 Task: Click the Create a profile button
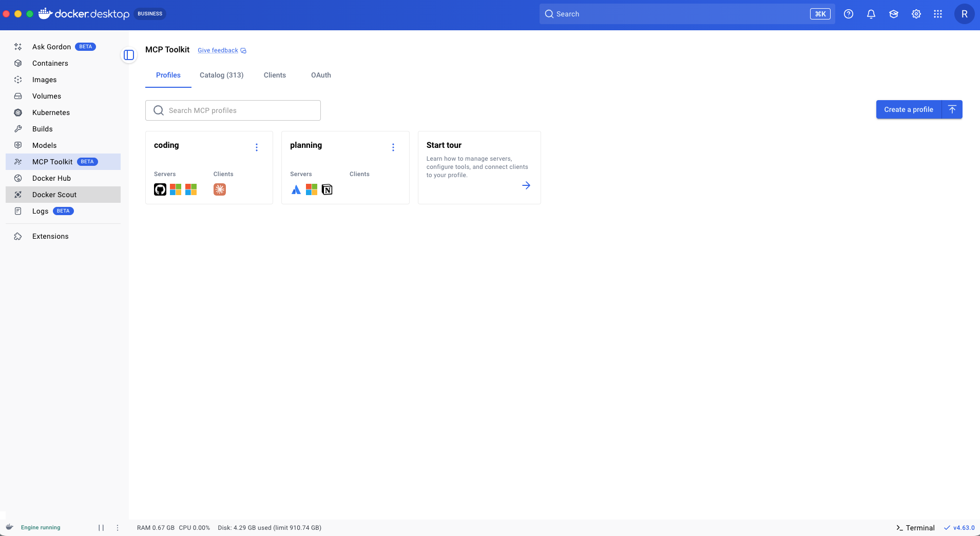(x=909, y=109)
